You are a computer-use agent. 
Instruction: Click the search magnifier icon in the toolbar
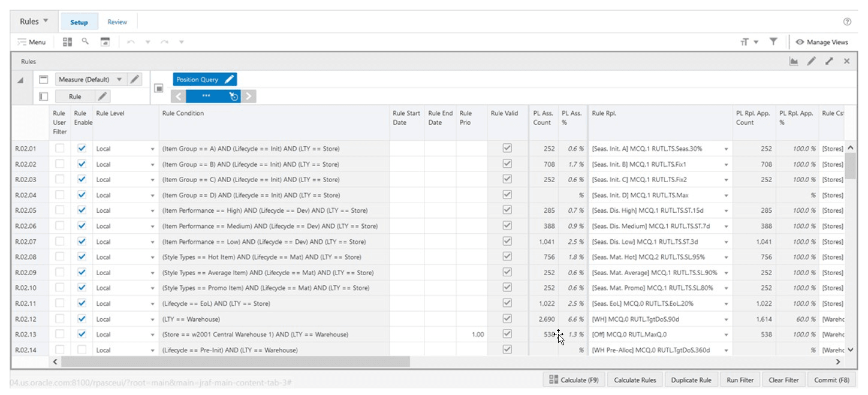click(x=85, y=41)
